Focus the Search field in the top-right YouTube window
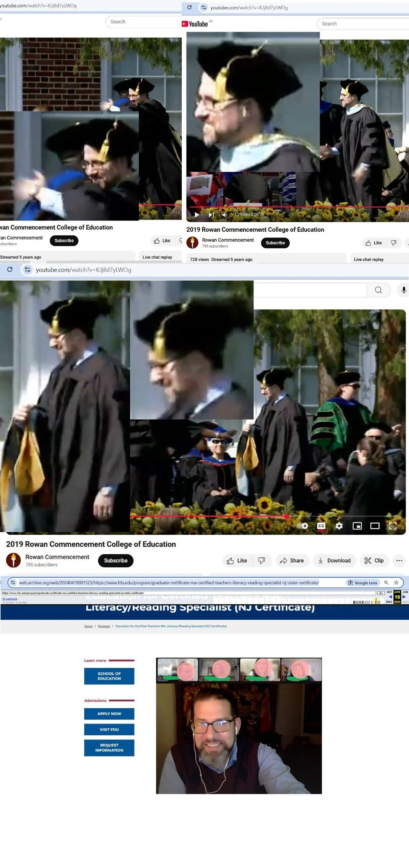Screen dimensions: 409x868 point(363,24)
